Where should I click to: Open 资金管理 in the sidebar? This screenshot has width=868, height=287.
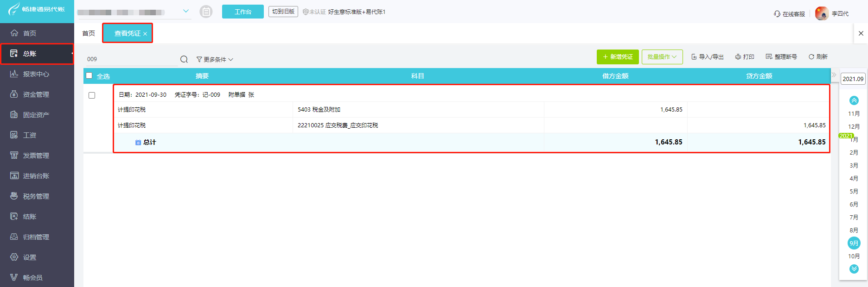pos(37,94)
